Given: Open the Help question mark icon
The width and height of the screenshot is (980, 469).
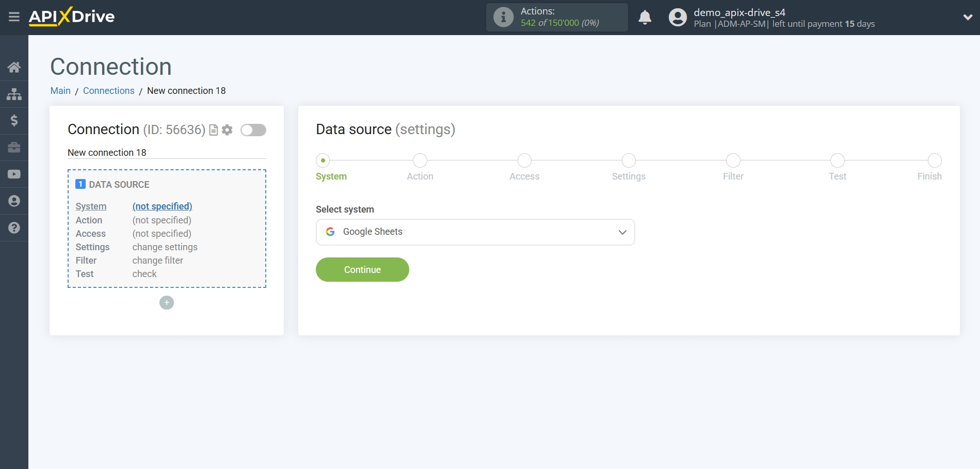Looking at the screenshot, I should click(14, 228).
